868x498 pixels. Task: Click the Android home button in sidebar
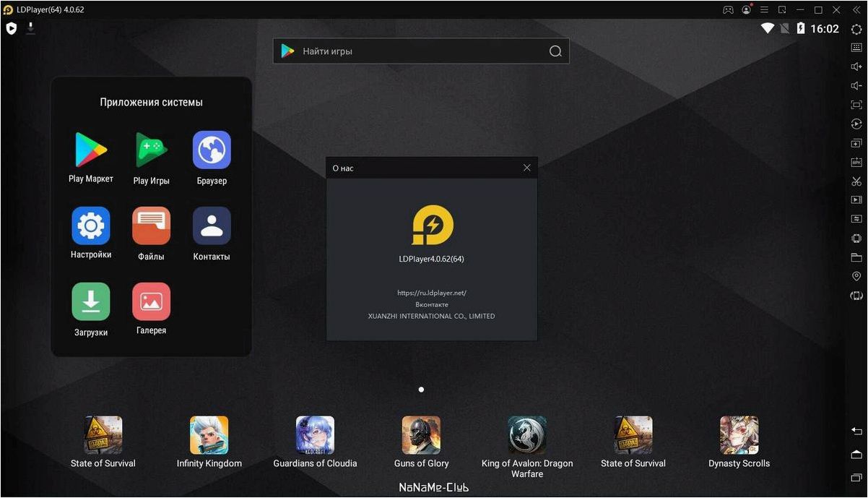pyautogui.click(x=856, y=454)
